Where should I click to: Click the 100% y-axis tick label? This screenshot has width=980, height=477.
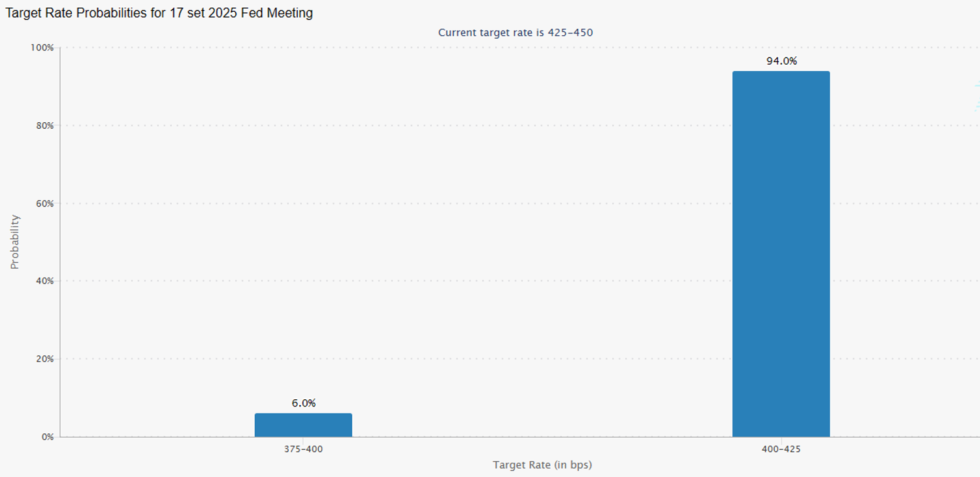42,48
